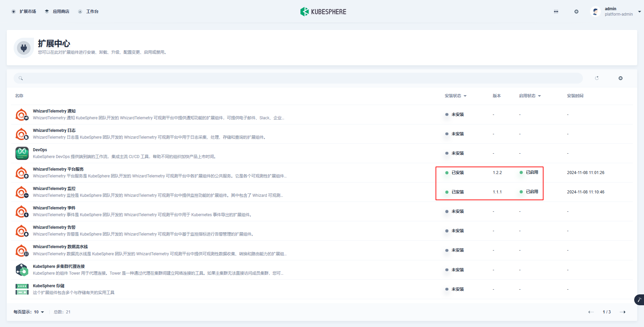Focus the extension search field
The height and width of the screenshot is (327, 644).
tap(298, 78)
